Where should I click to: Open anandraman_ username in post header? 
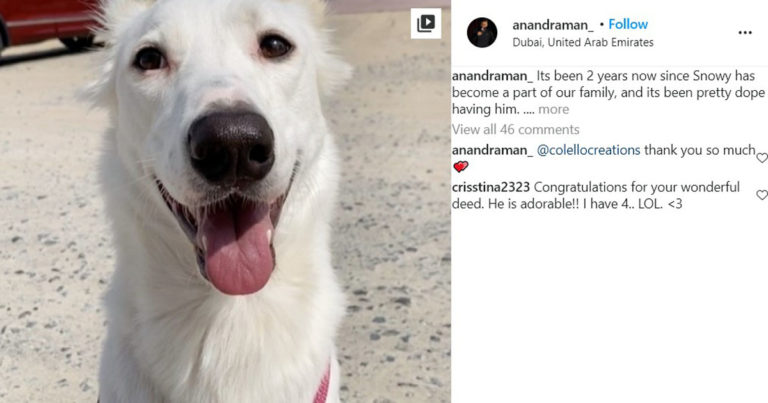[x=552, y=24]
